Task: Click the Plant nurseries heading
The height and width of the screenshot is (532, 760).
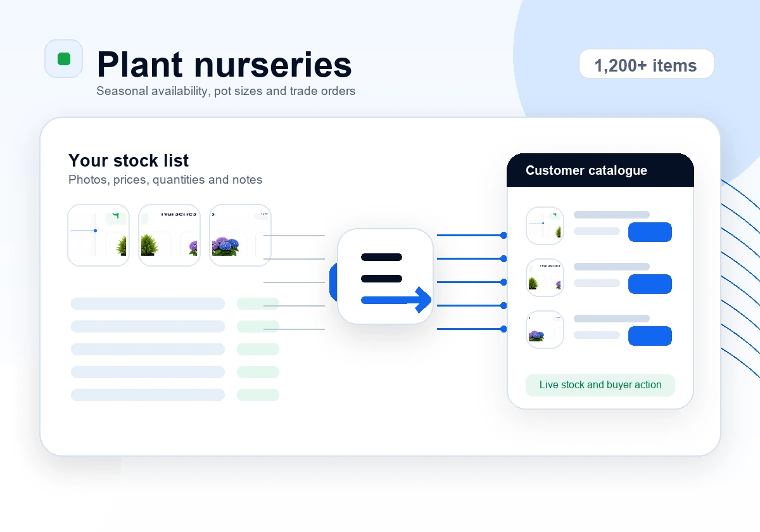Action: tap(224, 64)
